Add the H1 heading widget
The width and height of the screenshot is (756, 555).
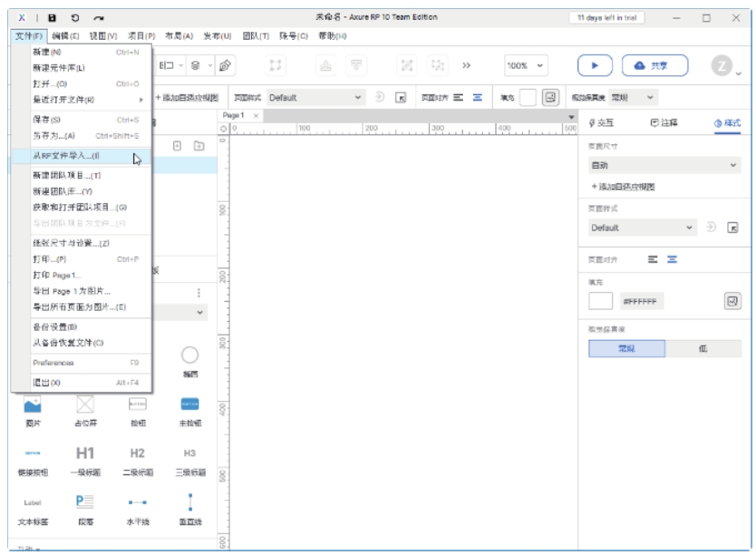click(x=84, y=453)
